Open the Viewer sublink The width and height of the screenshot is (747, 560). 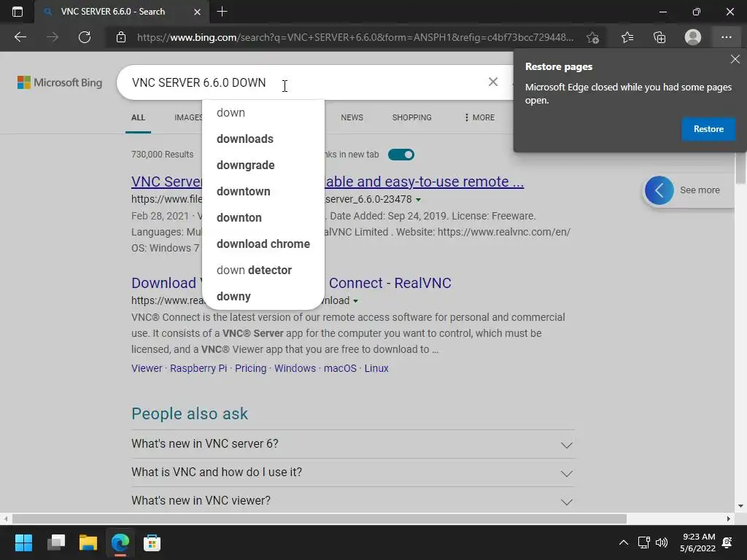pos(147,368)
